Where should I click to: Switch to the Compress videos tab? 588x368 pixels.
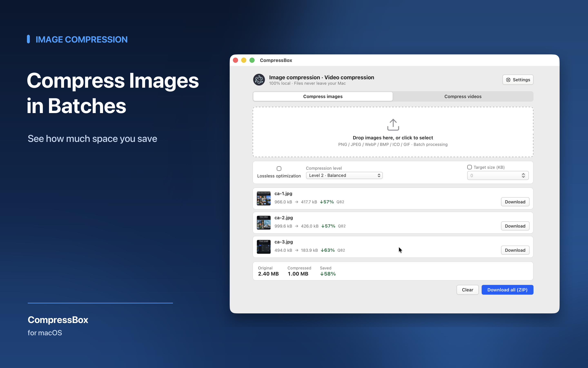[463, 96]
